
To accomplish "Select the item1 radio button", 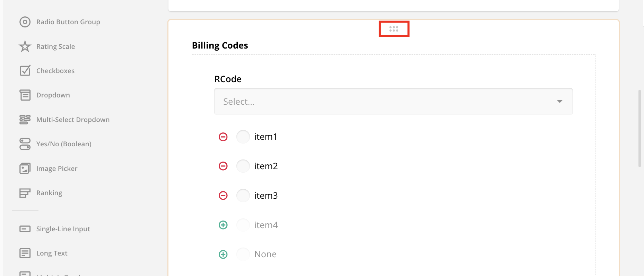I will pos(243,137).
